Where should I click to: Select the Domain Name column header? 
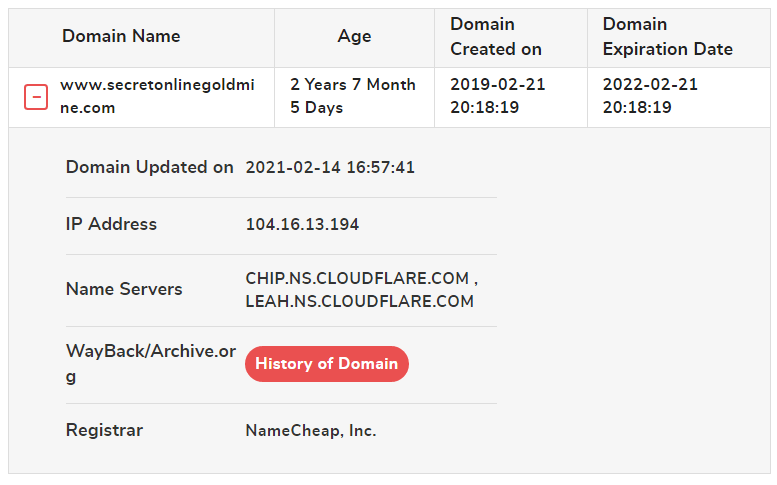[x=121, y=36]
